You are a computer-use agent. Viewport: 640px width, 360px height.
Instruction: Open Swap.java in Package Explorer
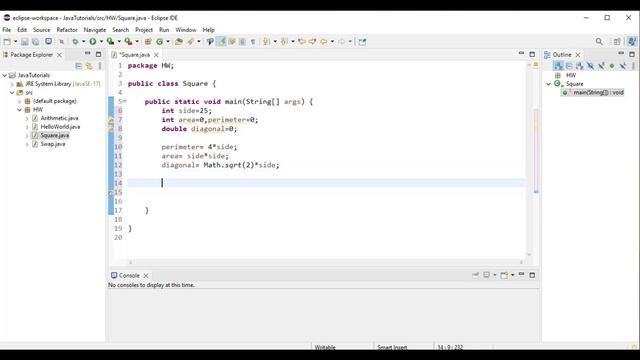(x=53, y=144)
